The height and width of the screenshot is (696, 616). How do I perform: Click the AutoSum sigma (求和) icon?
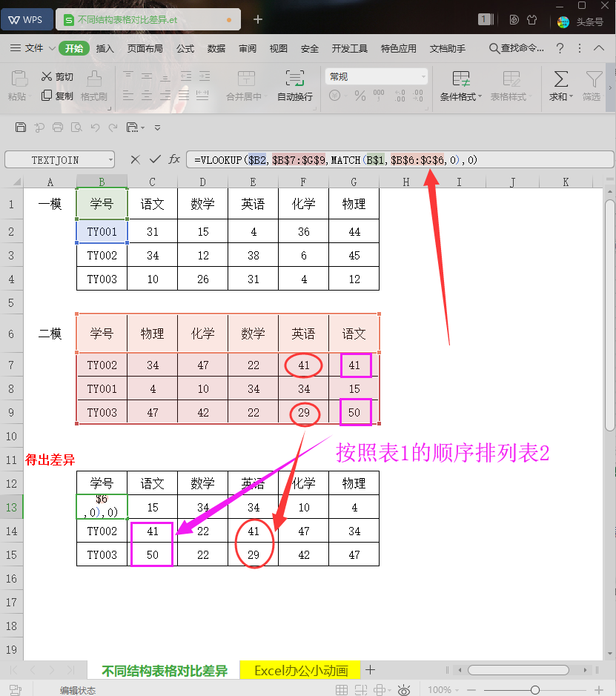pos(561,79)
